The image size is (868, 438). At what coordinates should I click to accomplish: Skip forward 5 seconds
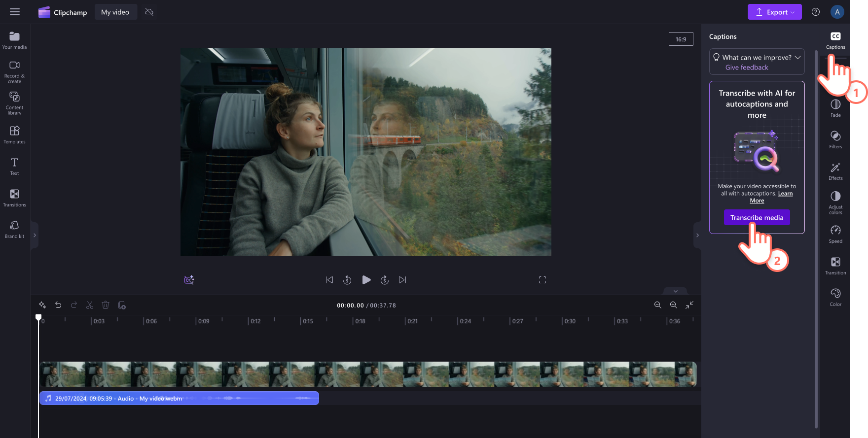[385, 280]
